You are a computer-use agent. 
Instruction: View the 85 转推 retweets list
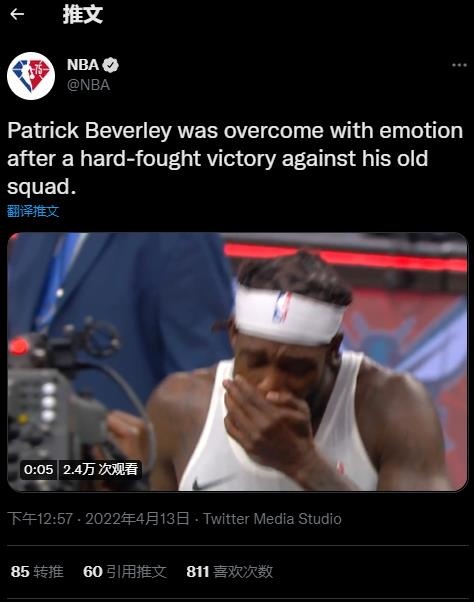point(37,572)
